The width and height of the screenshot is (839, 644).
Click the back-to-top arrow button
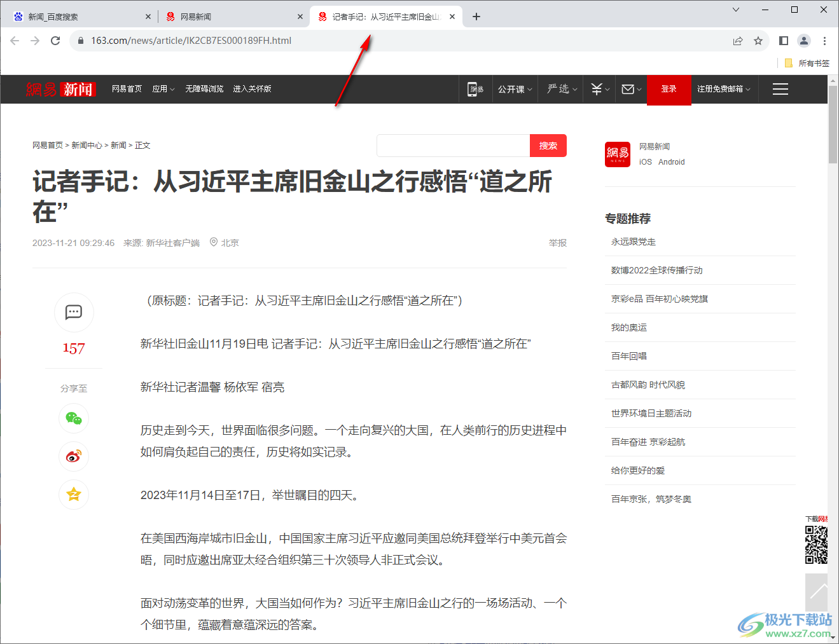(x=816, y=592)
